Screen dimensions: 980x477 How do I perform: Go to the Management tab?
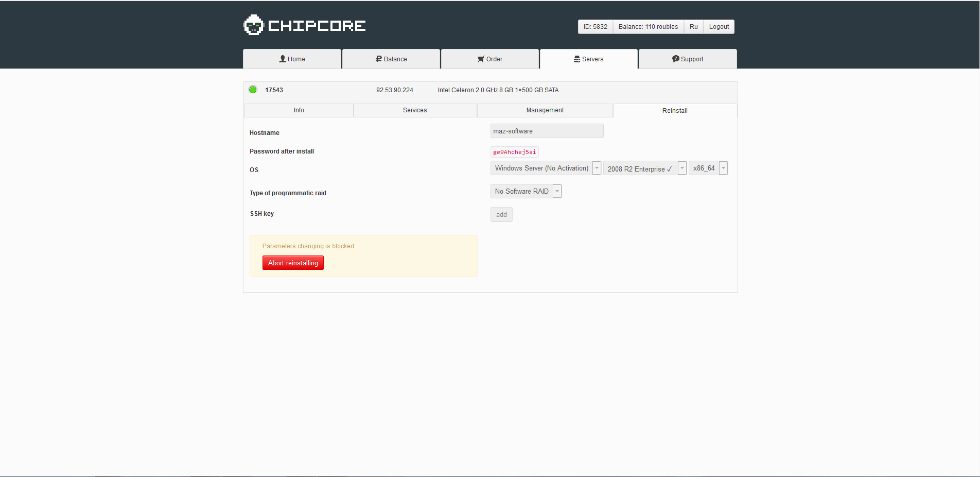[545, 110]
